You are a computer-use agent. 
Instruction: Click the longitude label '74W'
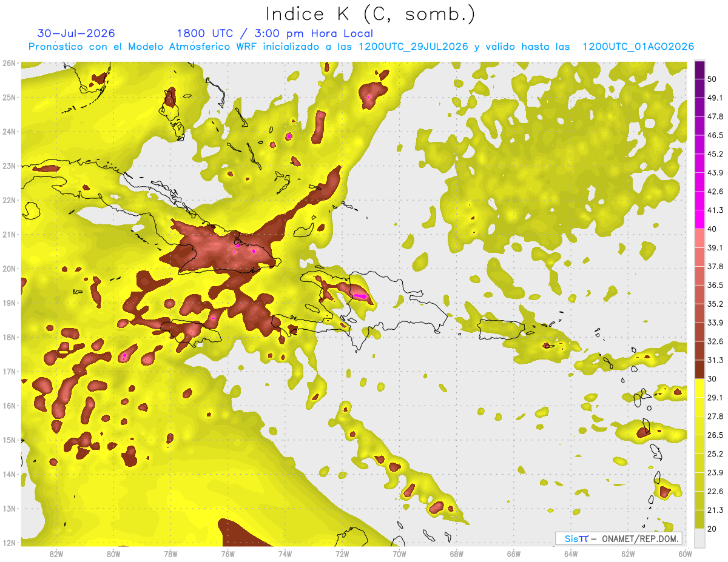coord(285,554)
